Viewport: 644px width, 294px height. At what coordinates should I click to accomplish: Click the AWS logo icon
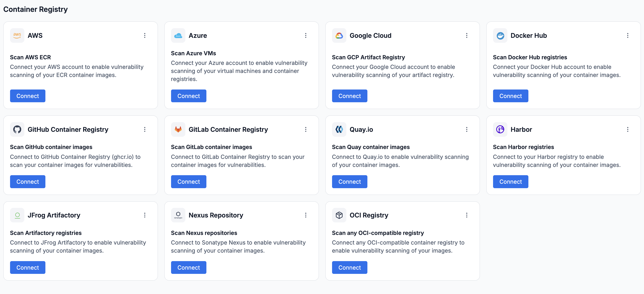pos(17,36)
